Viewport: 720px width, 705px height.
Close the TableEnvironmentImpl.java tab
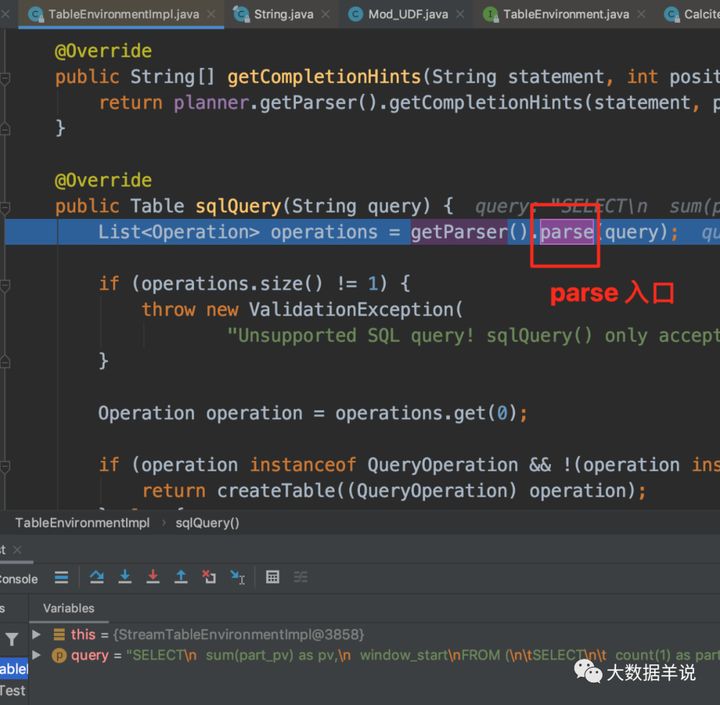point(211,14)
